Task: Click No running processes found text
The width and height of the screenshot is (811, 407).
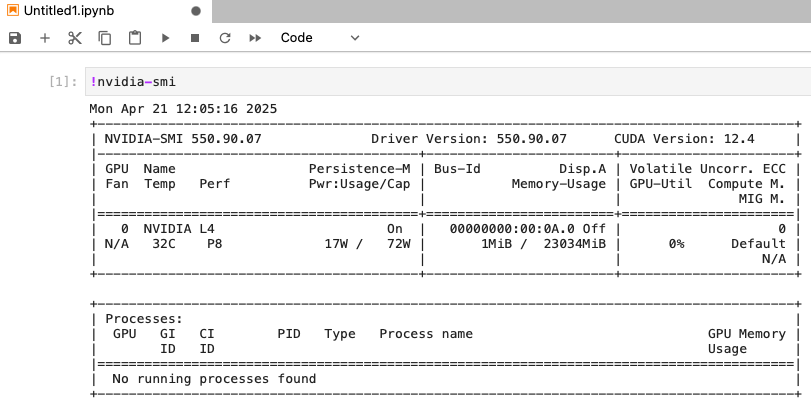Action: pos(214,379)
